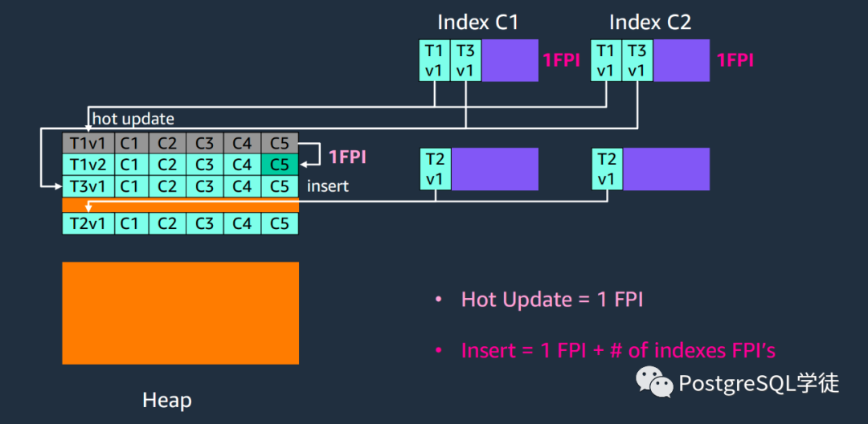868x424 pixels.
Task: Click the C2 cell in the T1v2 row
Action: (x=167, y=165)
